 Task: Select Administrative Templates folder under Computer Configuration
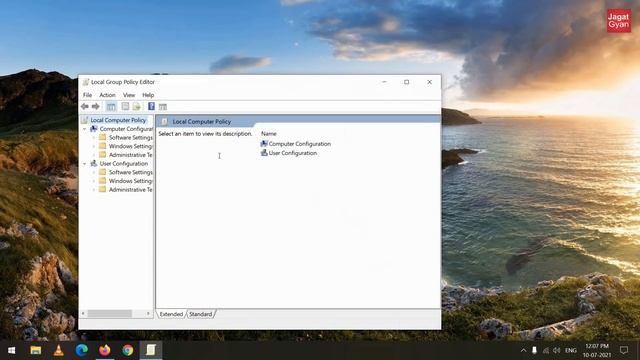click(x=130, y=155)
